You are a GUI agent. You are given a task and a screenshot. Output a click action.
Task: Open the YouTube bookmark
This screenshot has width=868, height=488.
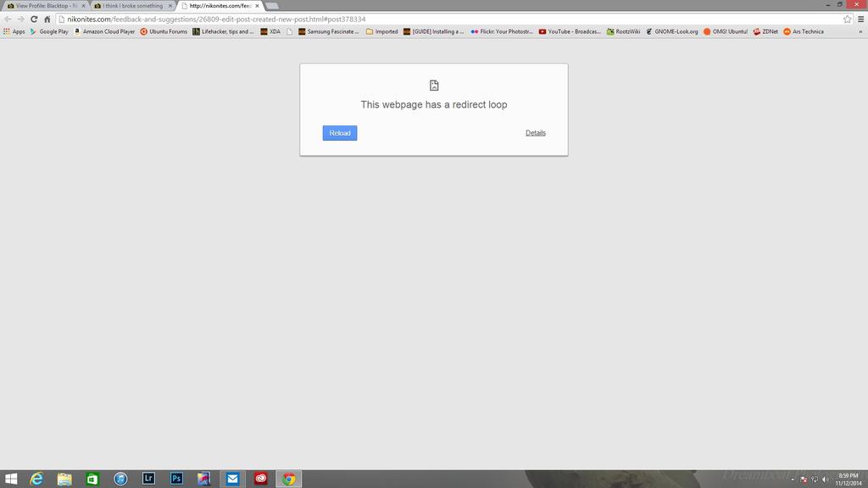(570, 31)
